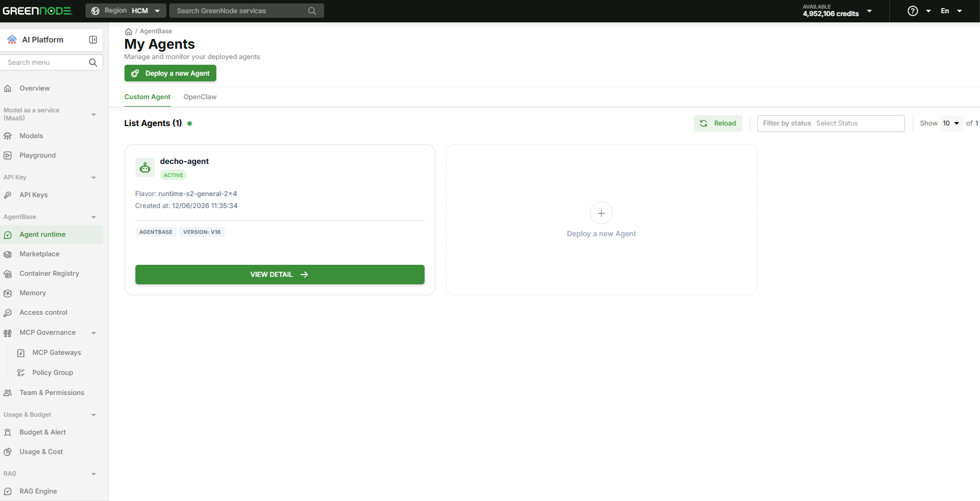Click the Memory icon in sidebar
The image size is (980, 501).
(7, 293)
